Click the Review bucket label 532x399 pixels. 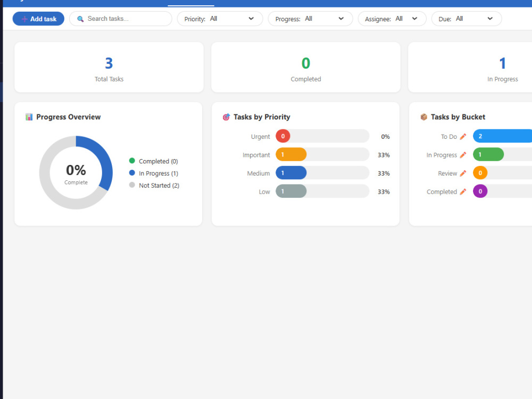pos(447,173)
